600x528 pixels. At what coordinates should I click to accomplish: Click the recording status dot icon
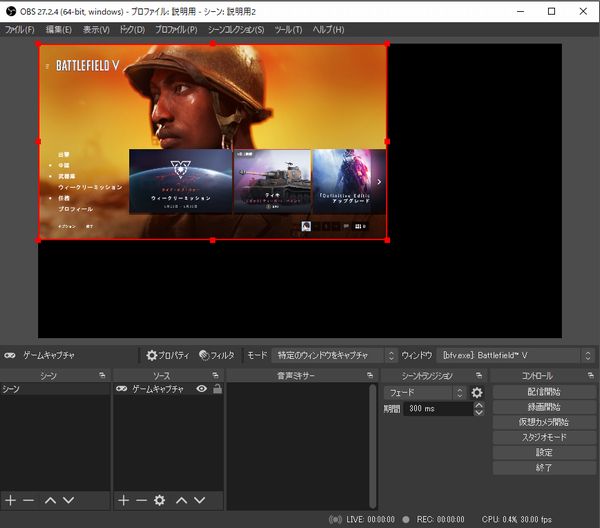[x=406, y=519]
